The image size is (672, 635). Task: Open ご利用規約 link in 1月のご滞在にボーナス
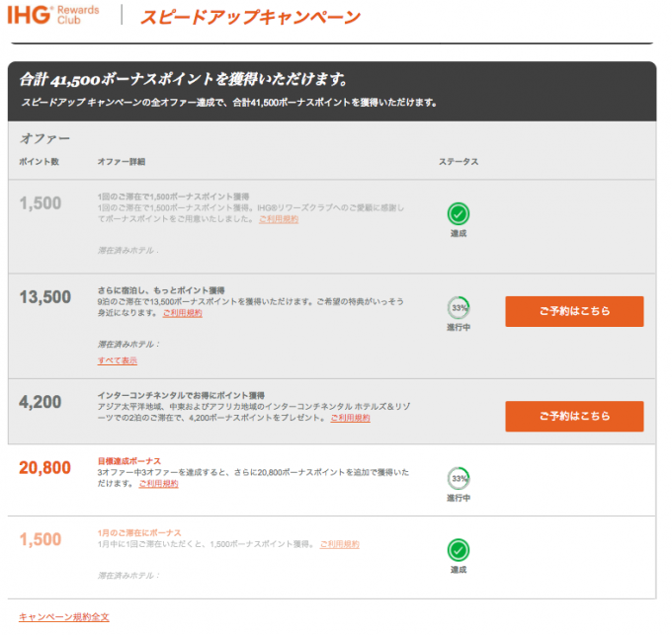tap(340, 544)
